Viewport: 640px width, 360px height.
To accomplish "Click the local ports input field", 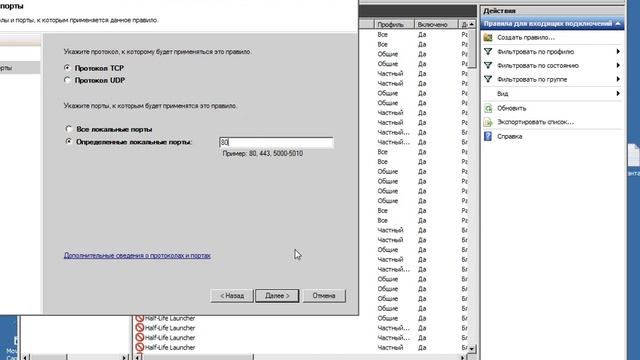I will [276, 142].
